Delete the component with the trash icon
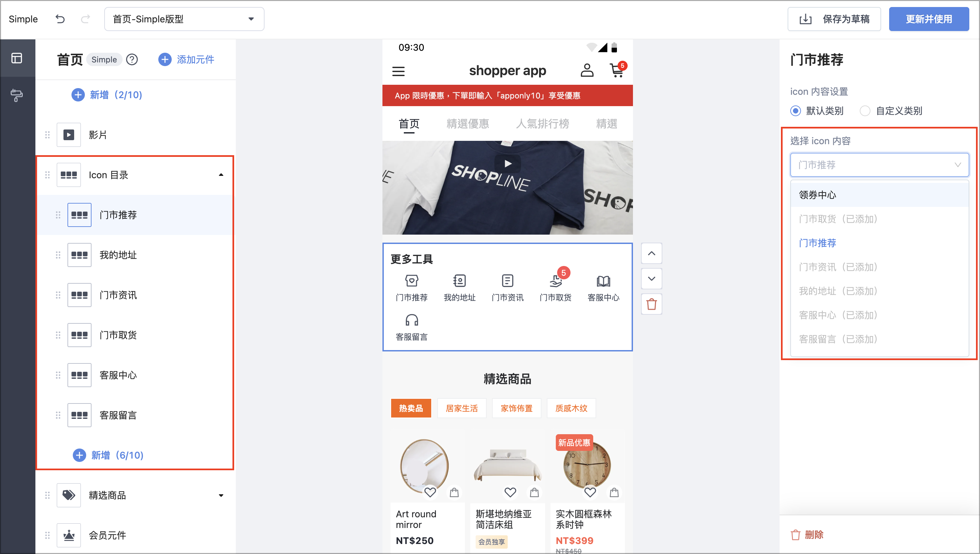The width and height of the screenshot is (980, 554). click(x=651, y=304)
